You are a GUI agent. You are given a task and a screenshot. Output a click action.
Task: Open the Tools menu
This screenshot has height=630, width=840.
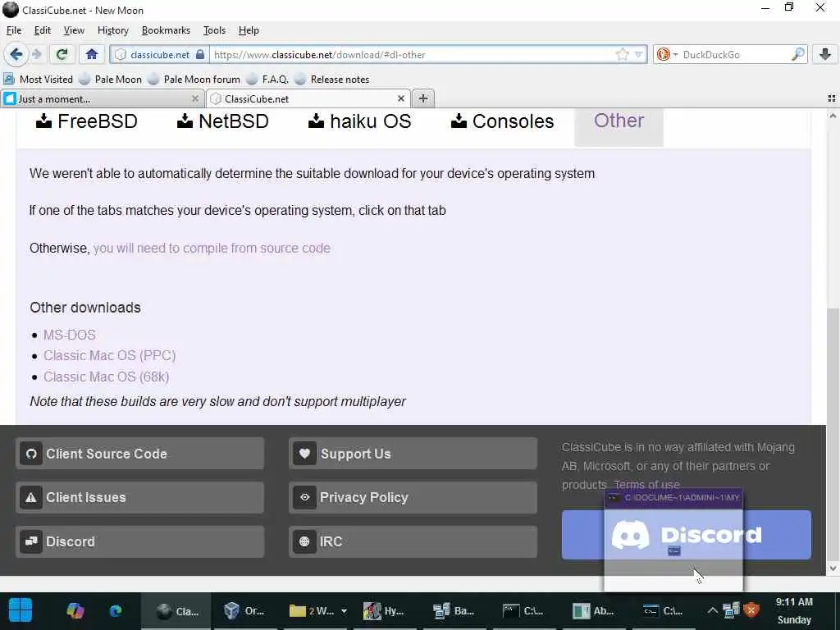click(214, 30)
